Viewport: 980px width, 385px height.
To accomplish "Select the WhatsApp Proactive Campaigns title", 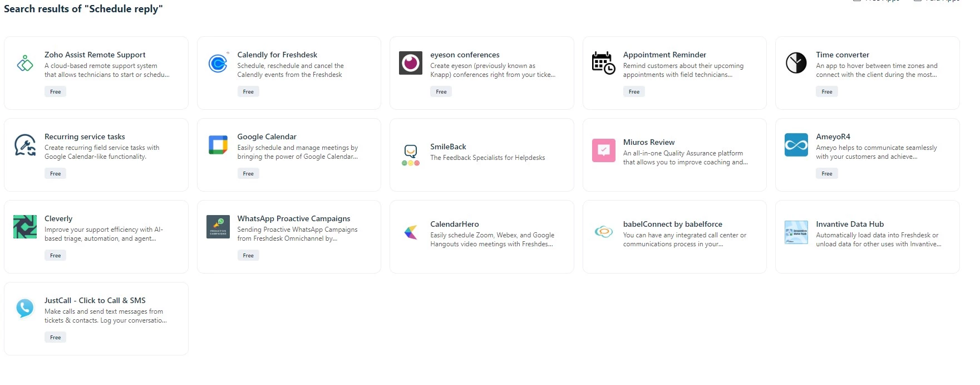I will [294, 218].
